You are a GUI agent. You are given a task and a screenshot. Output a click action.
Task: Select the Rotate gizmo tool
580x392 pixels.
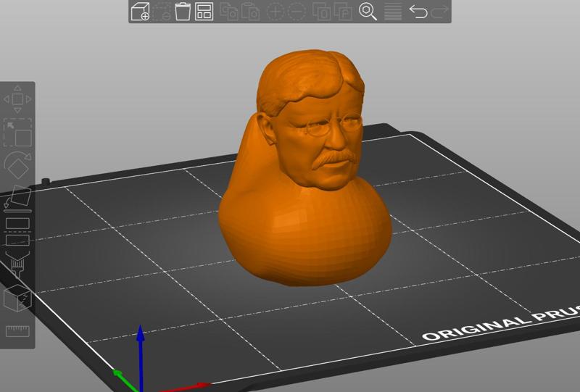pyautogui.click(x=17, y=165)
